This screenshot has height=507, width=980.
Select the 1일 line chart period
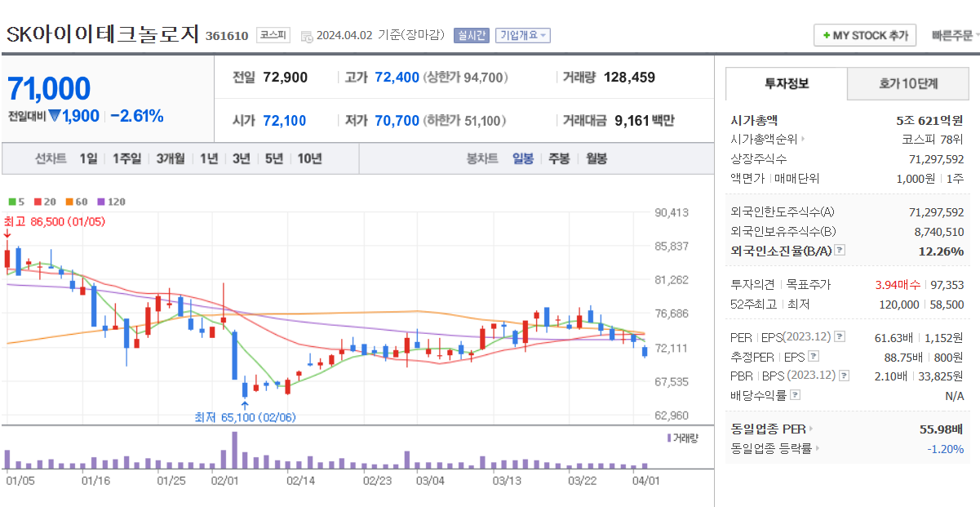click(88, 158)
